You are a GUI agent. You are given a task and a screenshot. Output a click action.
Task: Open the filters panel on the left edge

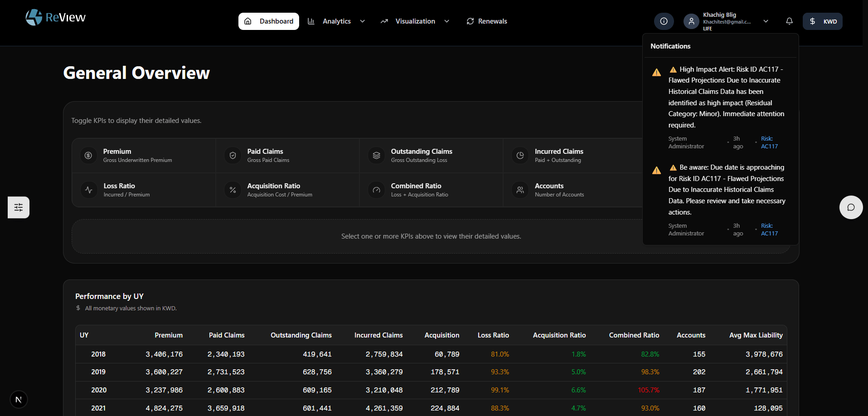coord(18,207)
